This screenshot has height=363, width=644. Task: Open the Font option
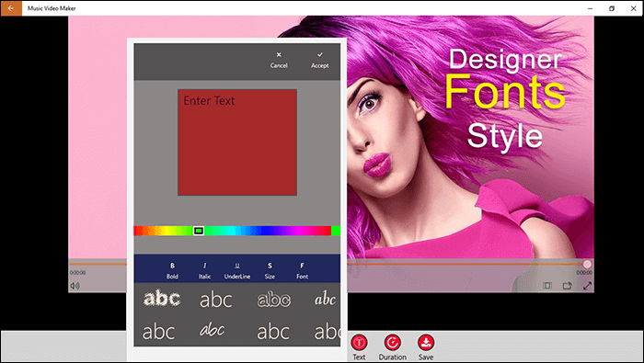pos(302,270)
